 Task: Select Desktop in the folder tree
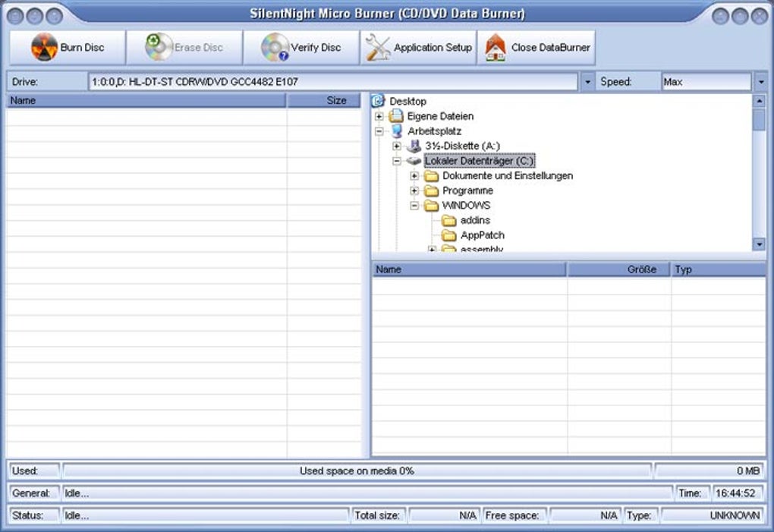tap(407, 102)
